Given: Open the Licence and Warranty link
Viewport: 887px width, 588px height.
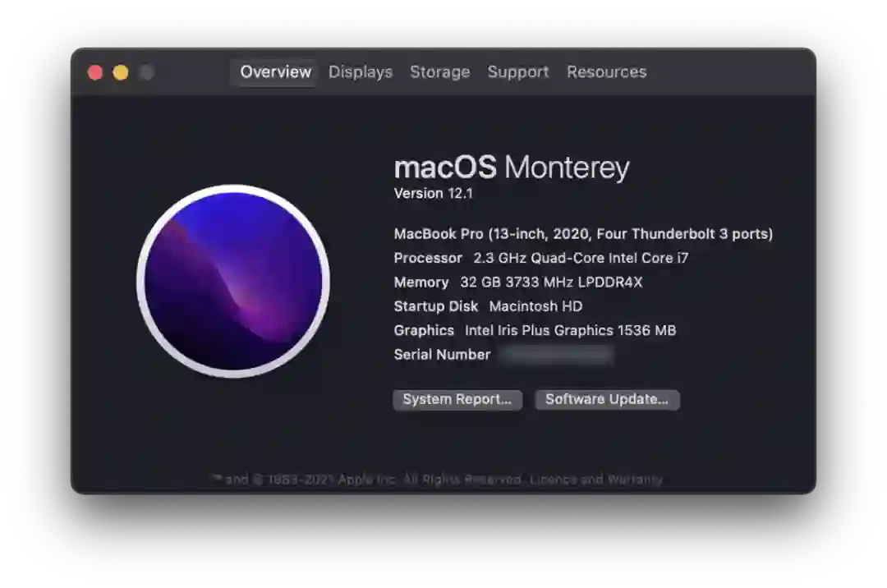Looking at the screenshot, I should click(x=596, y=480).
